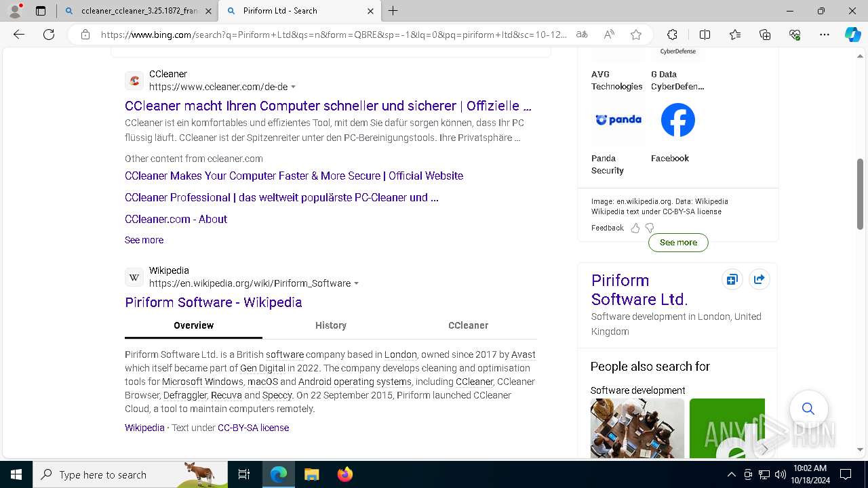Open G Data CyberDefense related entry

677,80
